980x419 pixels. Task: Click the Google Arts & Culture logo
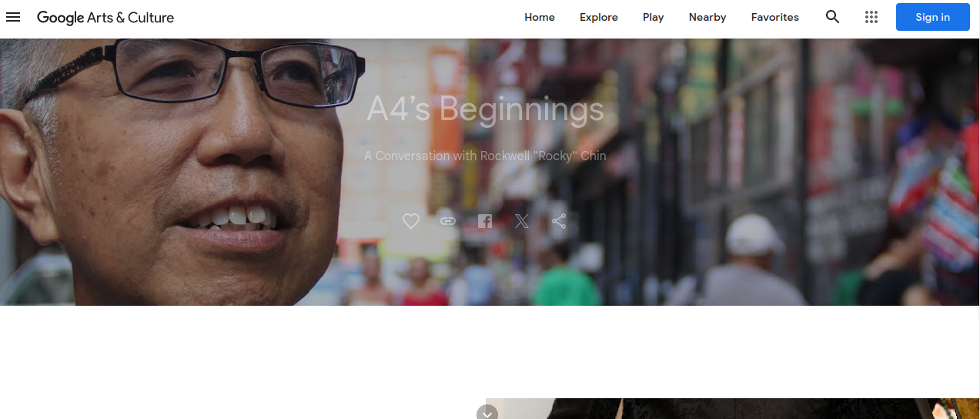(105, 17)
